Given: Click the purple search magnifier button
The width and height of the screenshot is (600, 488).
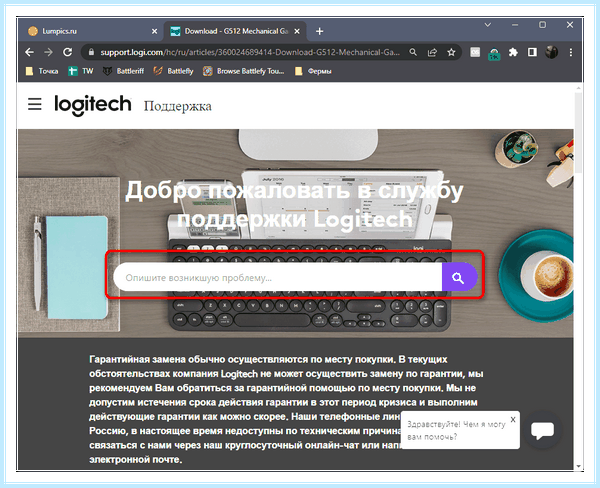Looking at the screenshot, I should click(459, 277).
